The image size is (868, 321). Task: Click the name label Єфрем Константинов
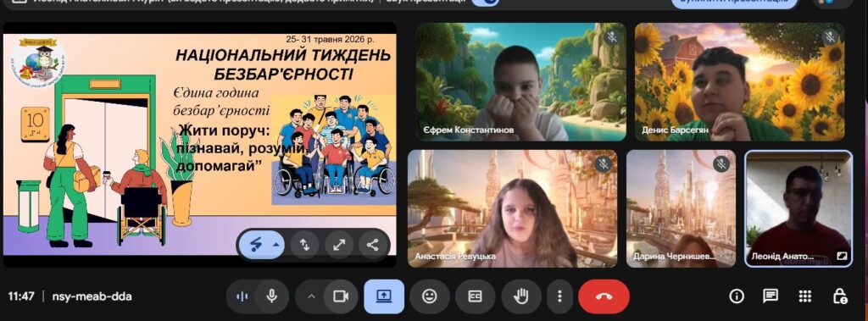pyautogui.click(x=468, y=130)
